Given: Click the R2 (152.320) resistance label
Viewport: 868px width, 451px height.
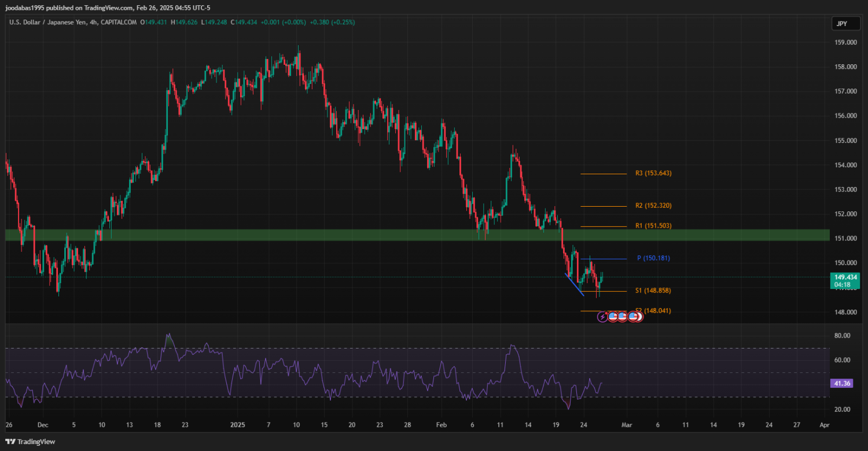Looking at the screenshot, I should (x=653, y=206).
